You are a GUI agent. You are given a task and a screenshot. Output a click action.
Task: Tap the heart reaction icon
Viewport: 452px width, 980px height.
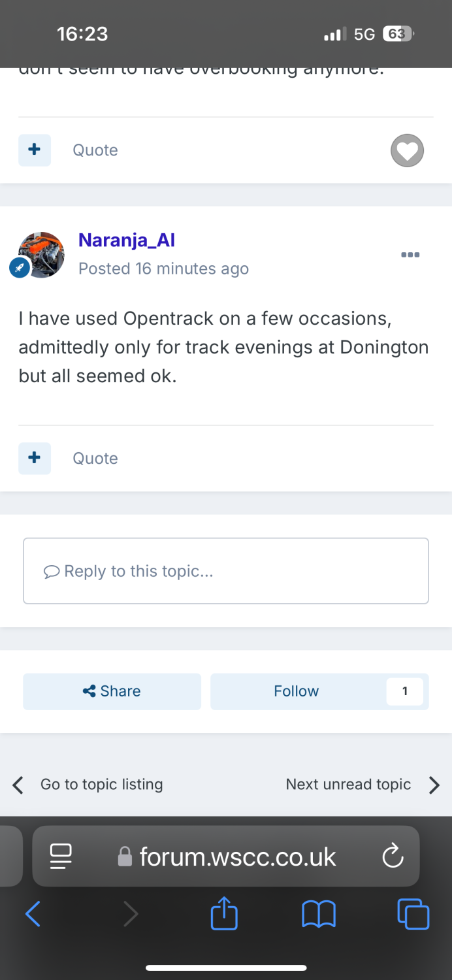click(407, 151)
